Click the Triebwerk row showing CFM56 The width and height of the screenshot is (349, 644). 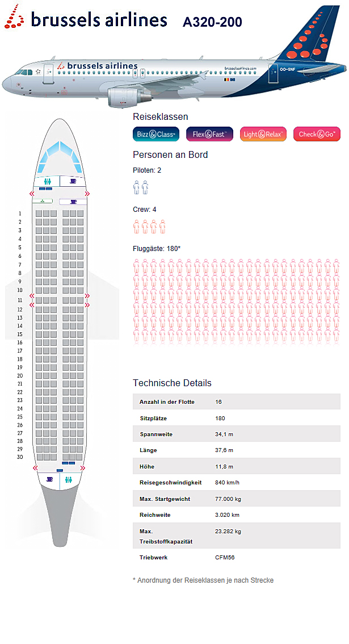coord(236,558)
